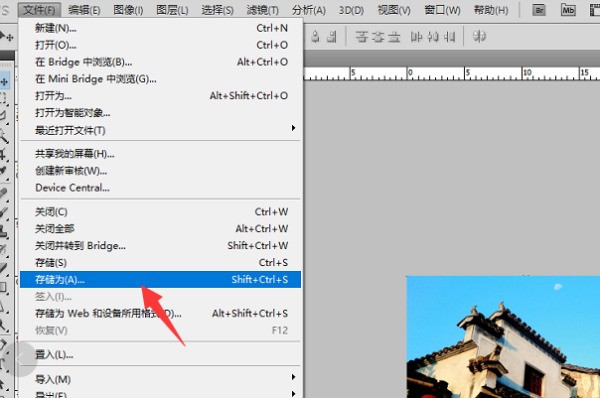Open the 图层(L) menu
Image resolution: width=600 pixels, height=398 pixels.
pyautogui.click(x=172, y=10)
